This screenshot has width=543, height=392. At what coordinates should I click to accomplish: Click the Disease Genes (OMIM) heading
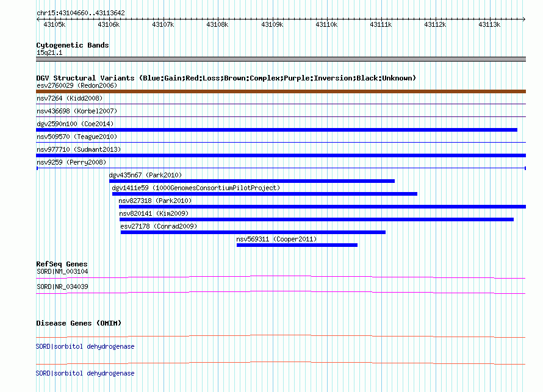point(79,323)
